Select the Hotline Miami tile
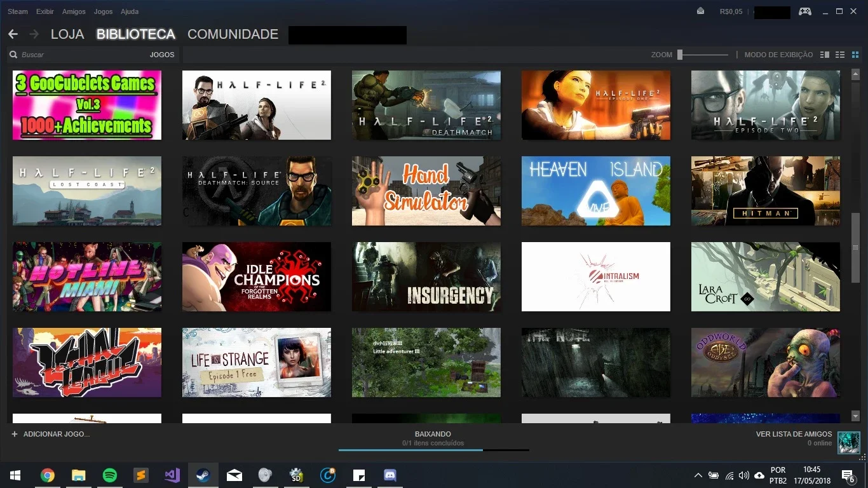This screenshot has width=868, height=488. (87, 276)
